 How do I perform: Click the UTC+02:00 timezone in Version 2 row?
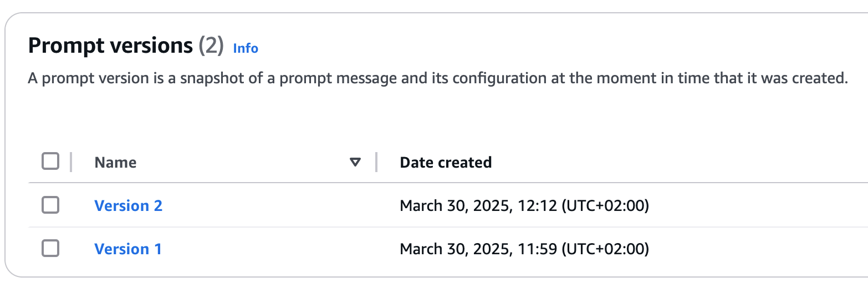point(605,206)
